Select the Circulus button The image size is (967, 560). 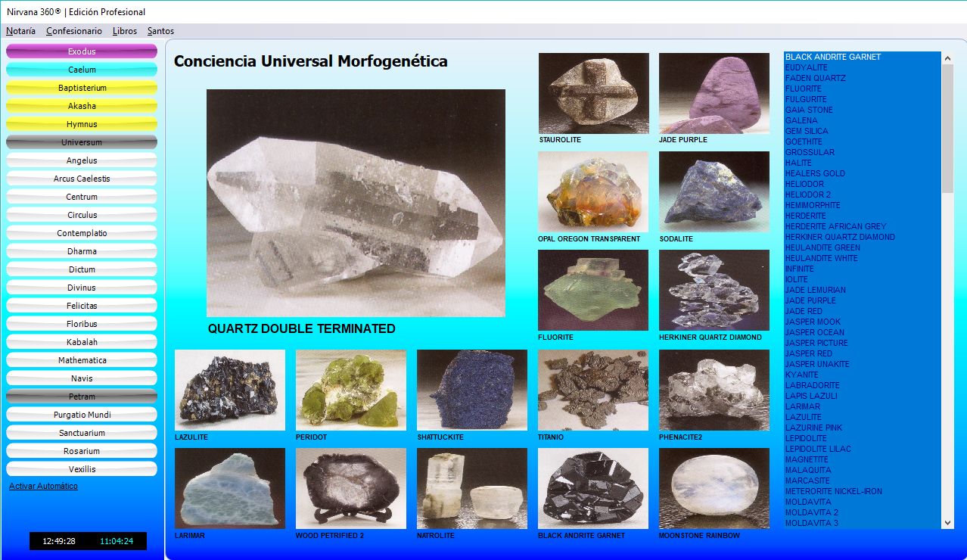point(82,215)
